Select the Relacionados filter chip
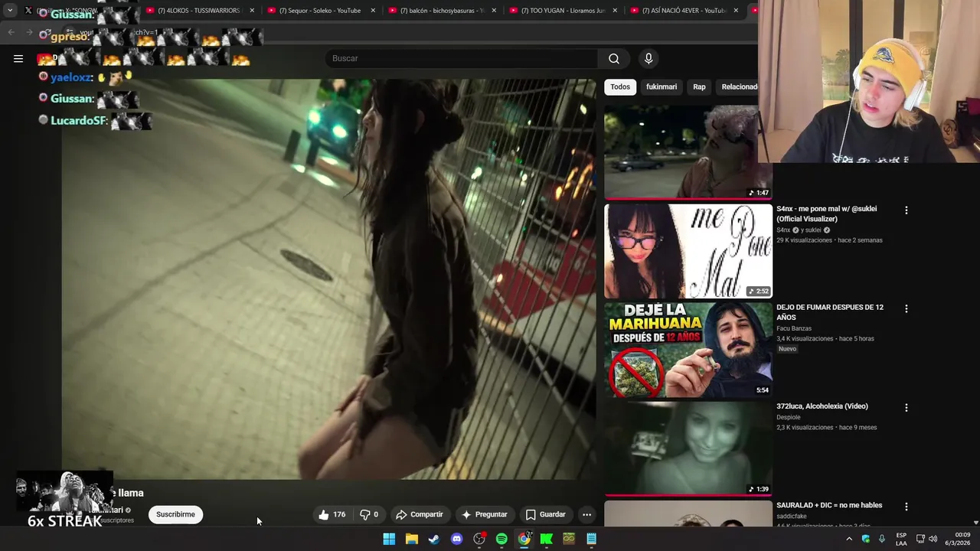Screen dimensions: 980x551 click(739, 86)
